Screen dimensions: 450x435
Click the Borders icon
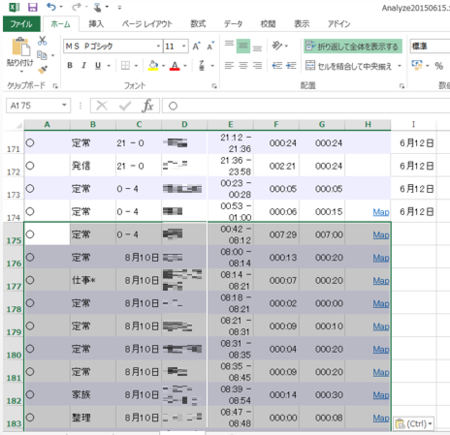[125, 66]
